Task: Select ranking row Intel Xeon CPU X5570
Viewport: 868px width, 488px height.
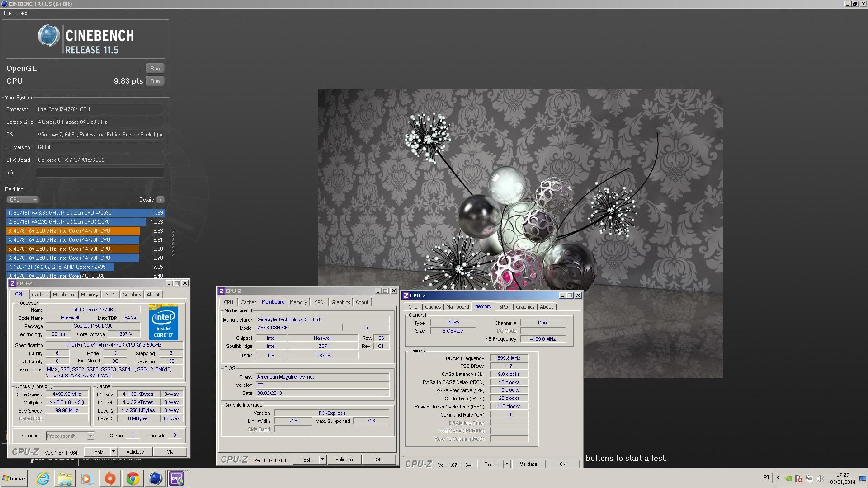Action: click(x=85, y=222)
